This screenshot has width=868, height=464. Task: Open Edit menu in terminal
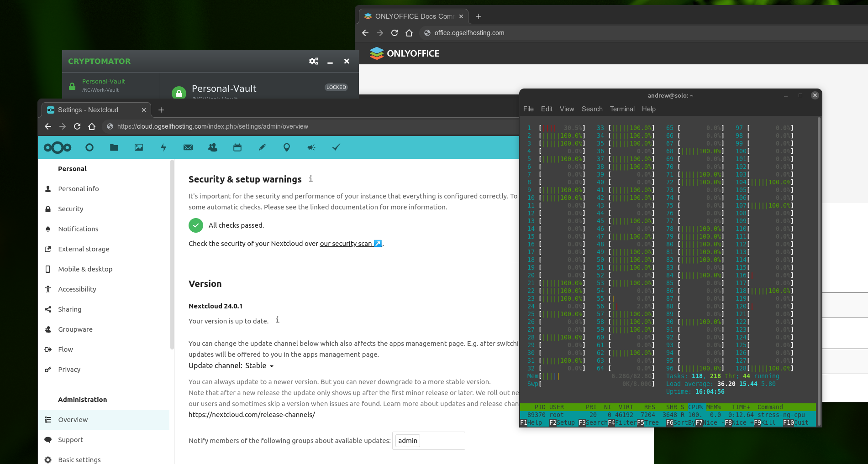547,109
